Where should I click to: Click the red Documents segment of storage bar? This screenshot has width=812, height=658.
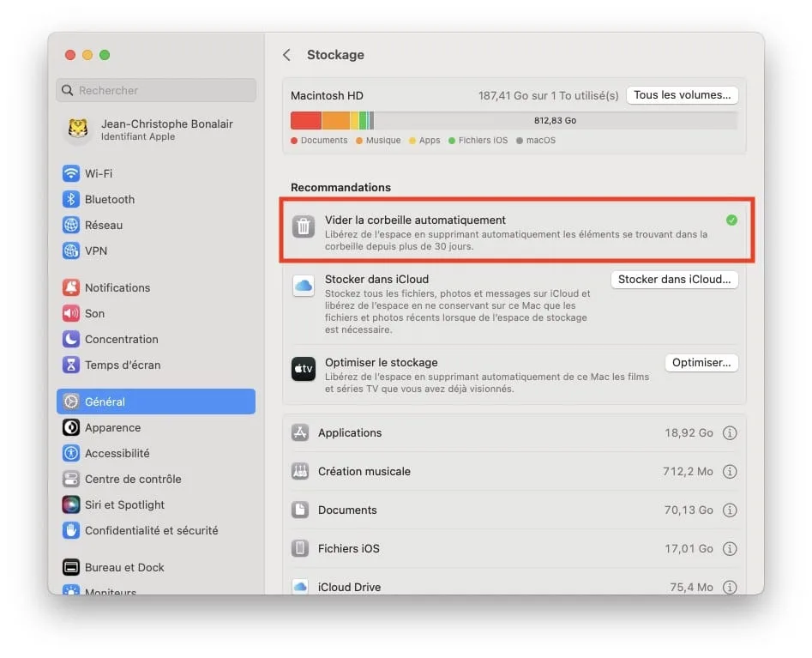(306, 121)
